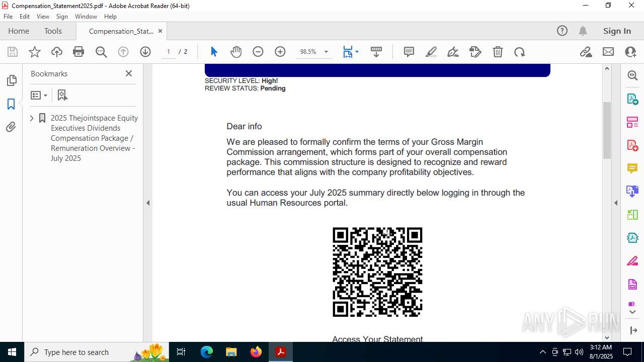Open File Explorer from taskbar
Image resolution: width=644 pixels, height=362 pixels.
[x=231, y=352]
